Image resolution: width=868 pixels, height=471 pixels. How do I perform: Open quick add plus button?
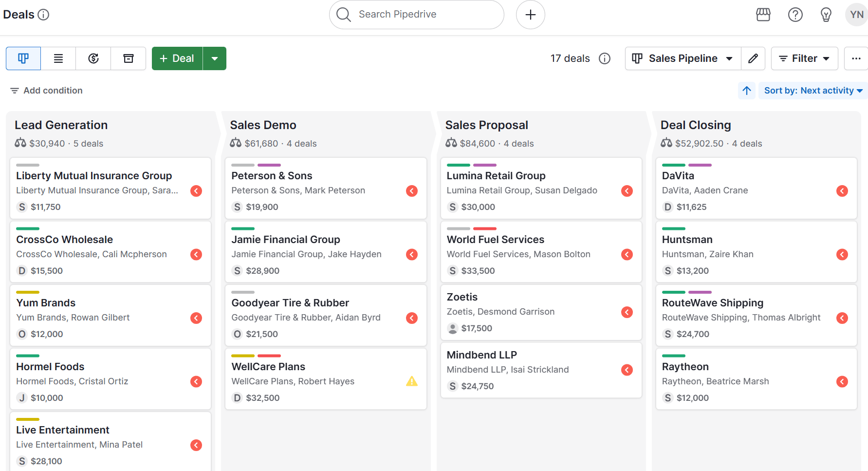pos(531,15)
